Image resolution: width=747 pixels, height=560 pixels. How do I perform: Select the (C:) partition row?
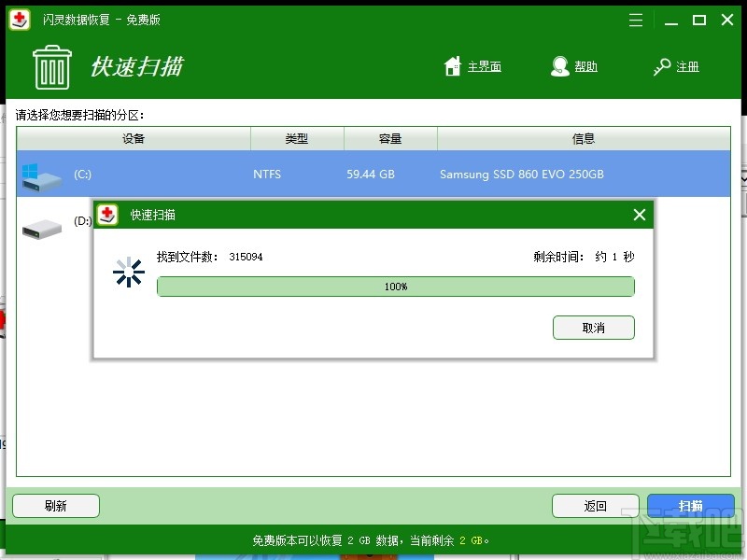click(x=373, y=174)
